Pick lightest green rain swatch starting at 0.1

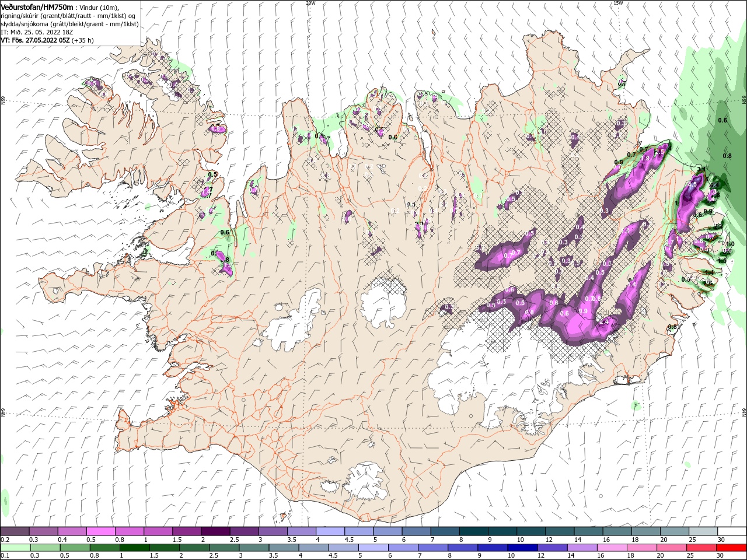point(15,548)
